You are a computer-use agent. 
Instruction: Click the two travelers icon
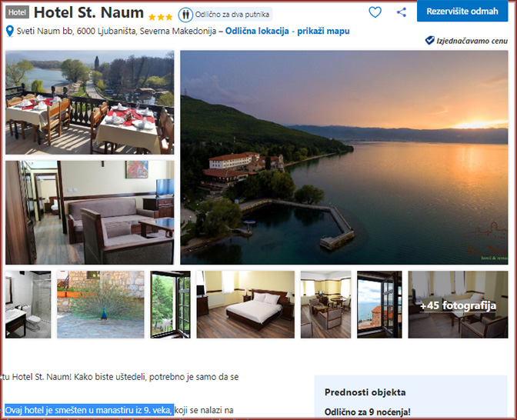185,15
